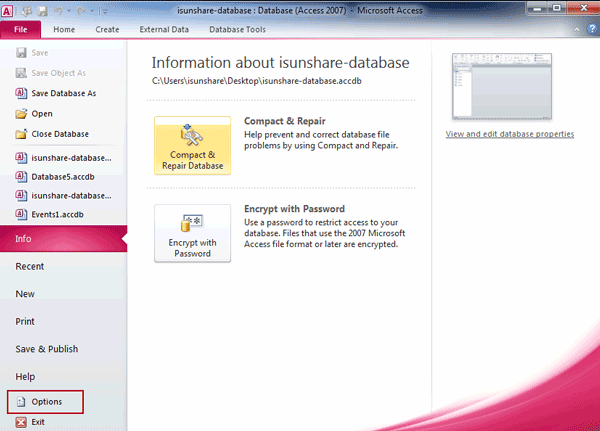The image size is (600, 431).
Task: Open the Help section in Backstage
Action: (x=25, y=377)
